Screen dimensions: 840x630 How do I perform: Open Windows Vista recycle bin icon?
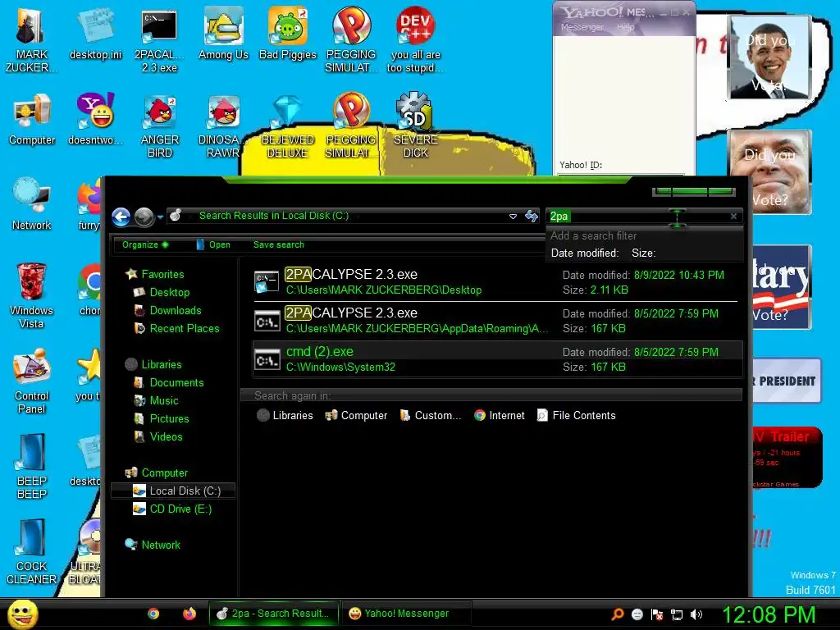click(x=32, y=296)
